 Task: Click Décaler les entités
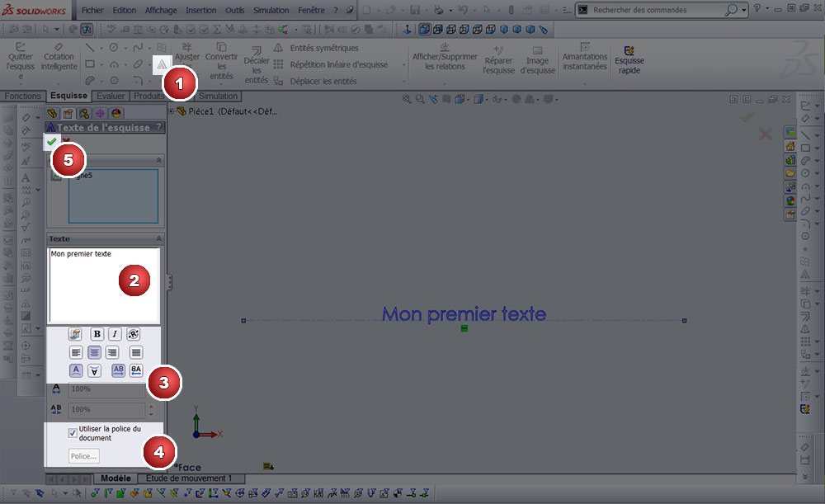pos(257,65)
